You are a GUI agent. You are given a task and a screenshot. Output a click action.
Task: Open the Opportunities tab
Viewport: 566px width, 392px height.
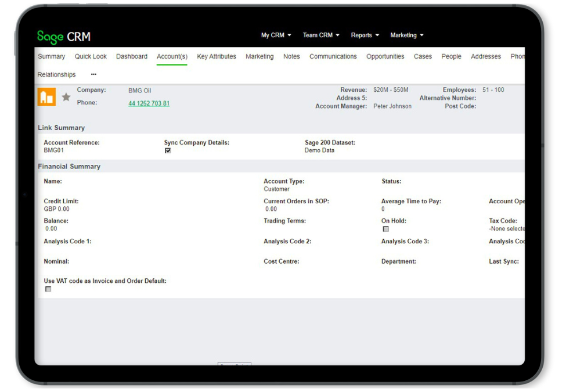coord(385,56)
